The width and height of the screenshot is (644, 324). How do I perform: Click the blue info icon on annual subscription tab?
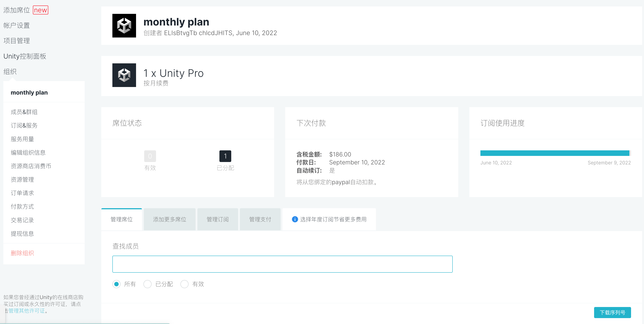pos(295,219)
